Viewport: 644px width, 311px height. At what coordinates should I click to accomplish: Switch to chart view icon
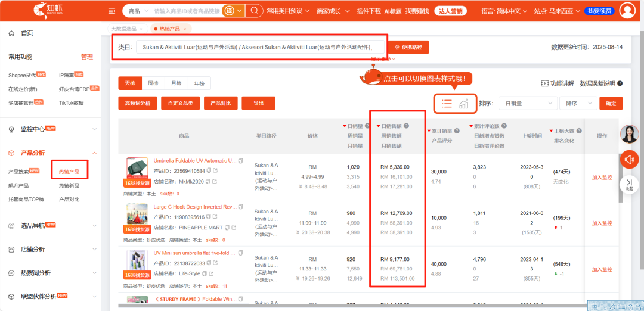[464, 104]
